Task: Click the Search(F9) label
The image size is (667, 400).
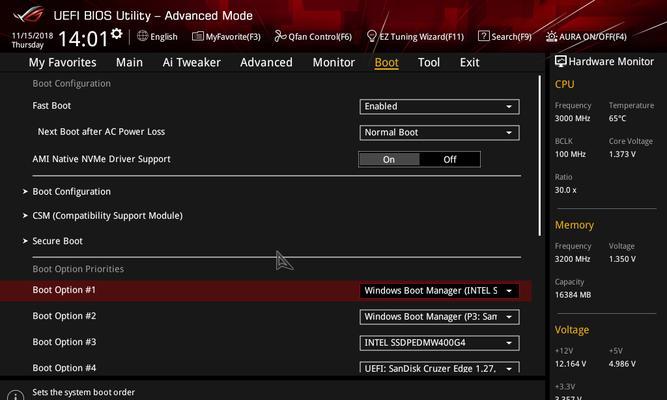Action: click(511, 37)
